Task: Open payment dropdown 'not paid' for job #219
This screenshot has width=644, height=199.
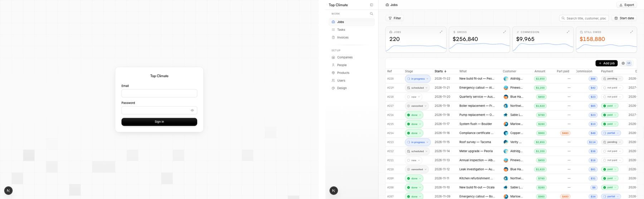Action: coord(612,88)
